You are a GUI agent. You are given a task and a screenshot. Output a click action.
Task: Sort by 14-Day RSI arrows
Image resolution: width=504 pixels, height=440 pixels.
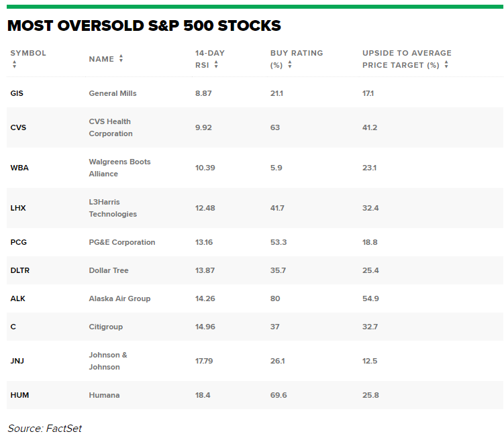(216, 65)
